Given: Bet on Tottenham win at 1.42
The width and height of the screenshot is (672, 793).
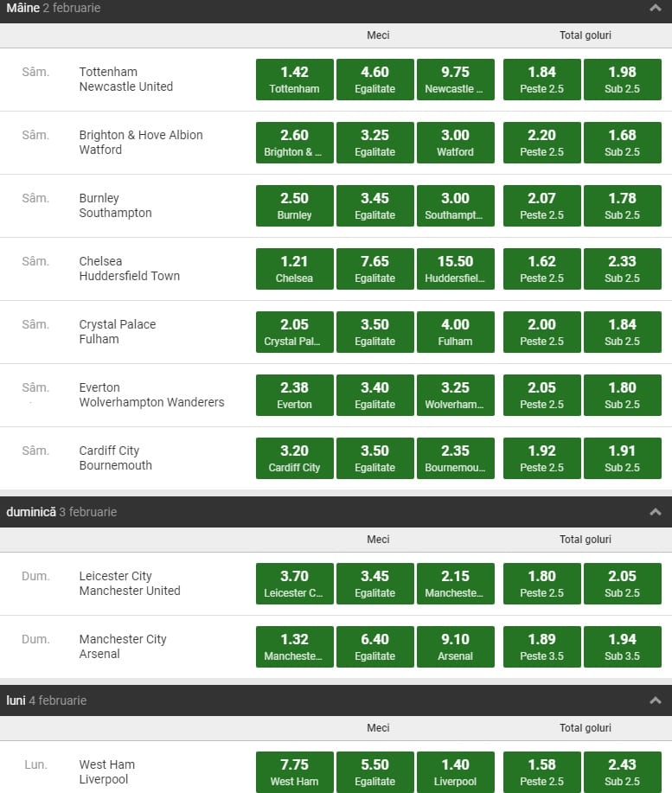Looking at the screenshot, I should tap(294, 80).
